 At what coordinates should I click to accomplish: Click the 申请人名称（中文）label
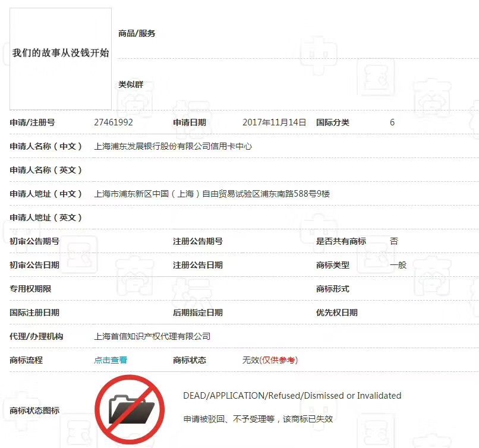click(x=46, y=146)
